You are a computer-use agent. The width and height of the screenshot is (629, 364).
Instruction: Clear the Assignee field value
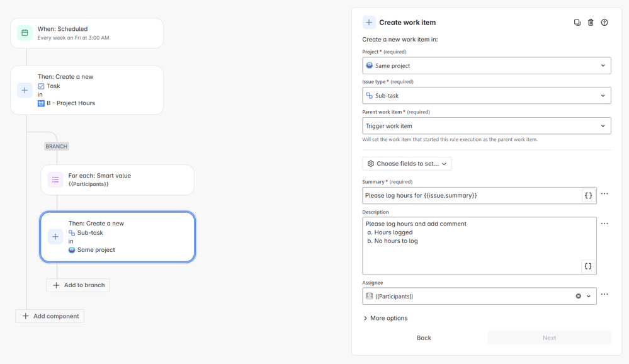pyautogui.click(x=578, y=296)
